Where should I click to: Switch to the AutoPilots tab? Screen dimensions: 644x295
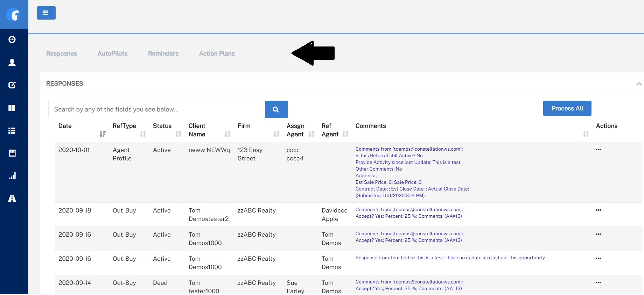[112, 53]
